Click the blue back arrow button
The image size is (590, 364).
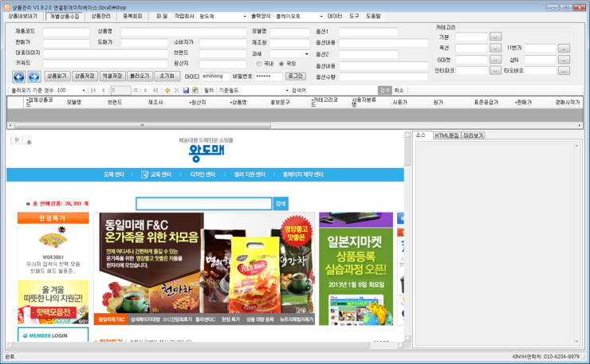click(x=19, y=76)
